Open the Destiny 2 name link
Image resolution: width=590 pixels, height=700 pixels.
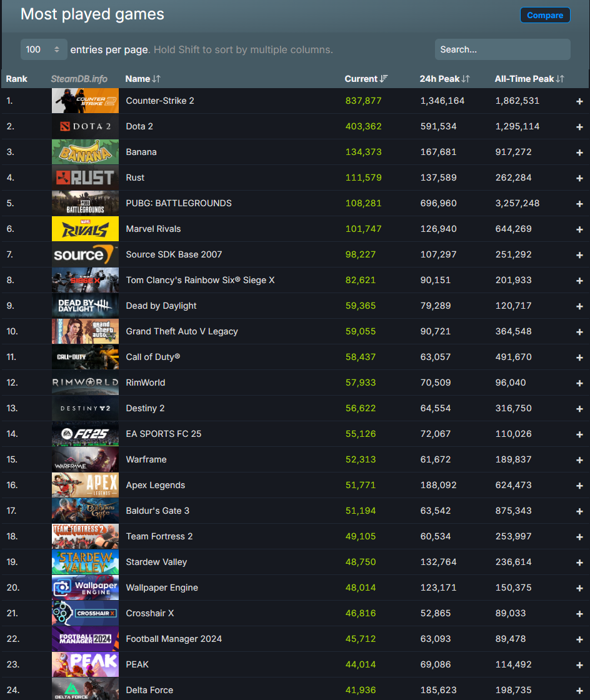(x=145, y=408)
